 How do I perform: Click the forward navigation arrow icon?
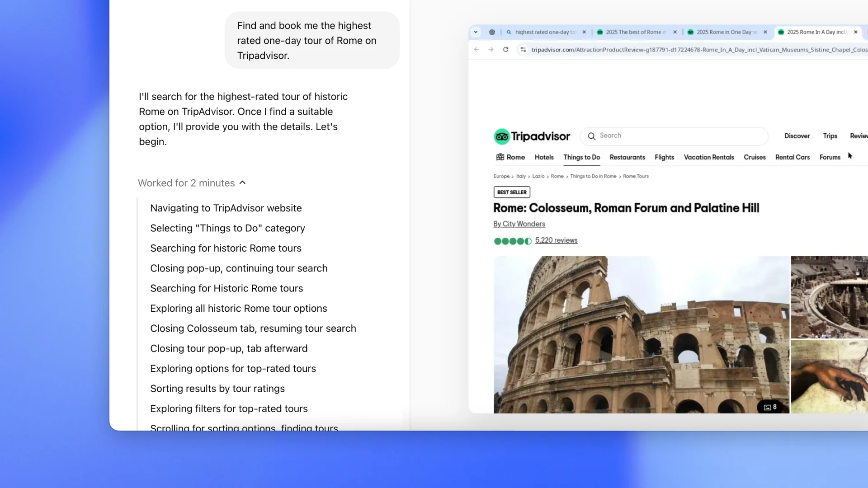click(x=490, y=49)
